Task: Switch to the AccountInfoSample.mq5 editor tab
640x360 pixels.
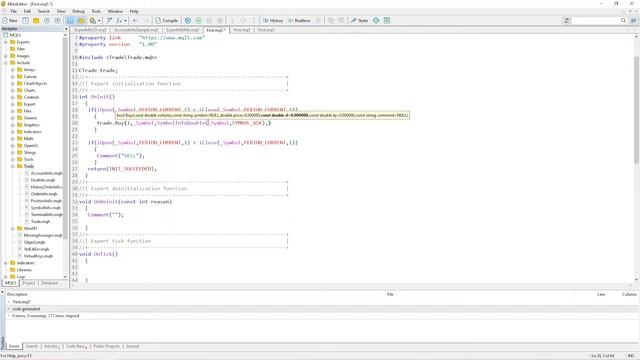Action: 136,30
